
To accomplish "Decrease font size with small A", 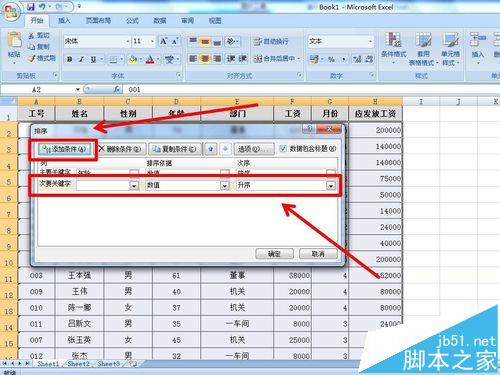I will 175,41.
